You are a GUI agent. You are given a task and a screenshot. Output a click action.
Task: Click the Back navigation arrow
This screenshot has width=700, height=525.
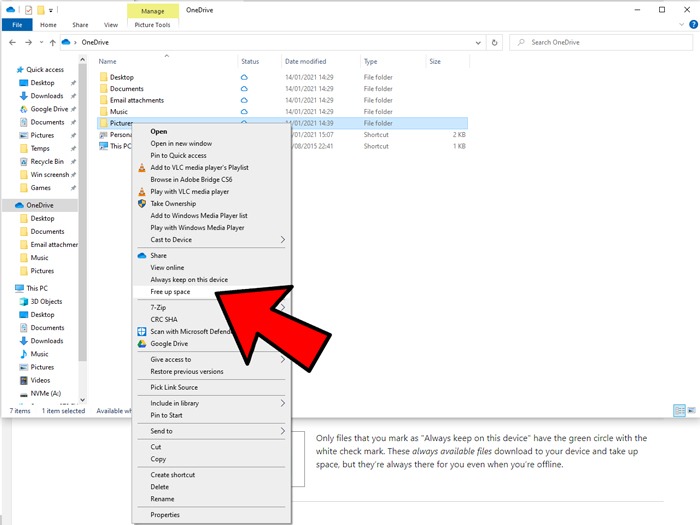(12, 42)
